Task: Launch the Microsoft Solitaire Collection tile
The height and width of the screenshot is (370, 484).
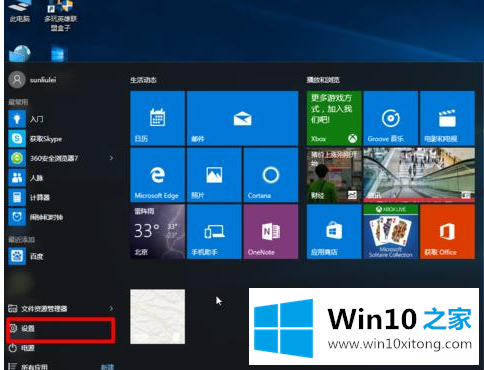Action: [x=391, y=232]
